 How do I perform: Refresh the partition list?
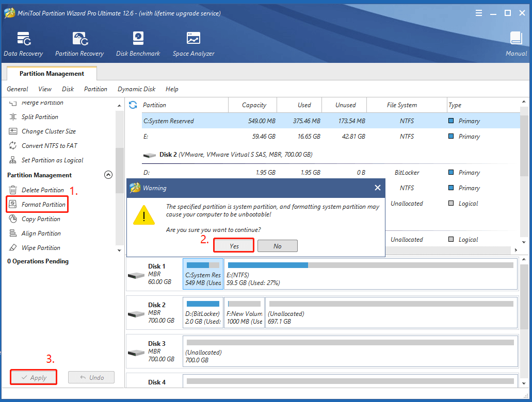click(133, 105)
